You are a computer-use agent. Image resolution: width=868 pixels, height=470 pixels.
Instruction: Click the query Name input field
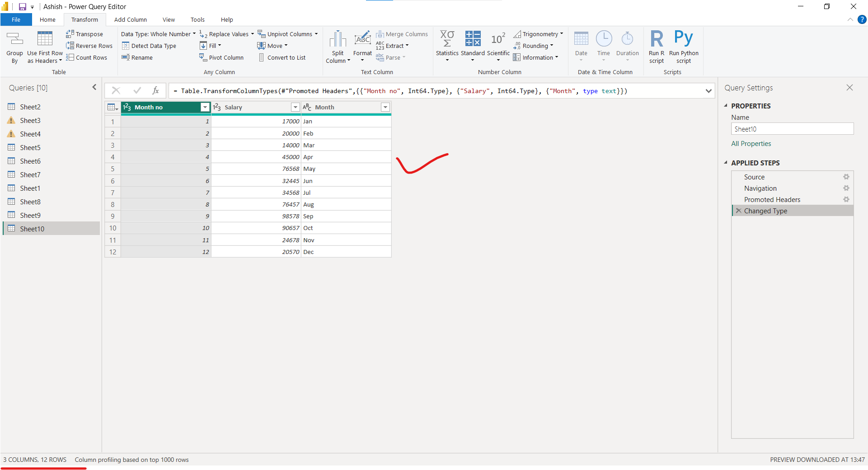tap(792, 129)
